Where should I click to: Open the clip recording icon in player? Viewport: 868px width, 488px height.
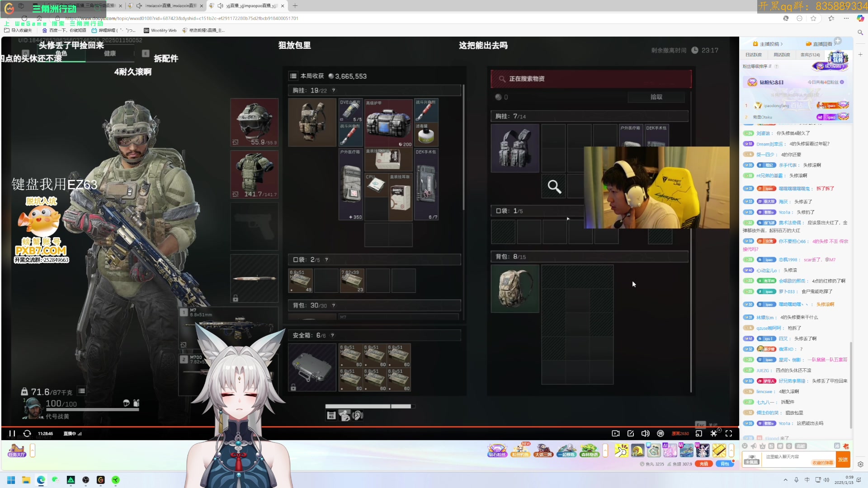[616, 433]
